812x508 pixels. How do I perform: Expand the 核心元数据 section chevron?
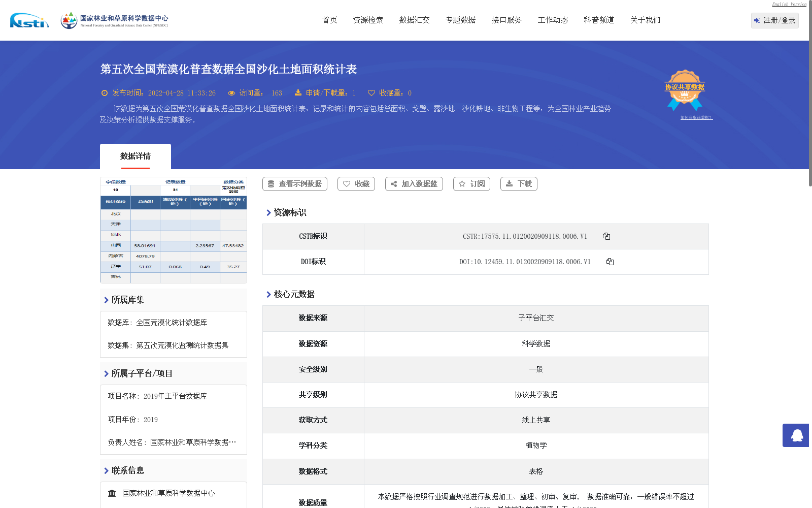269,294
